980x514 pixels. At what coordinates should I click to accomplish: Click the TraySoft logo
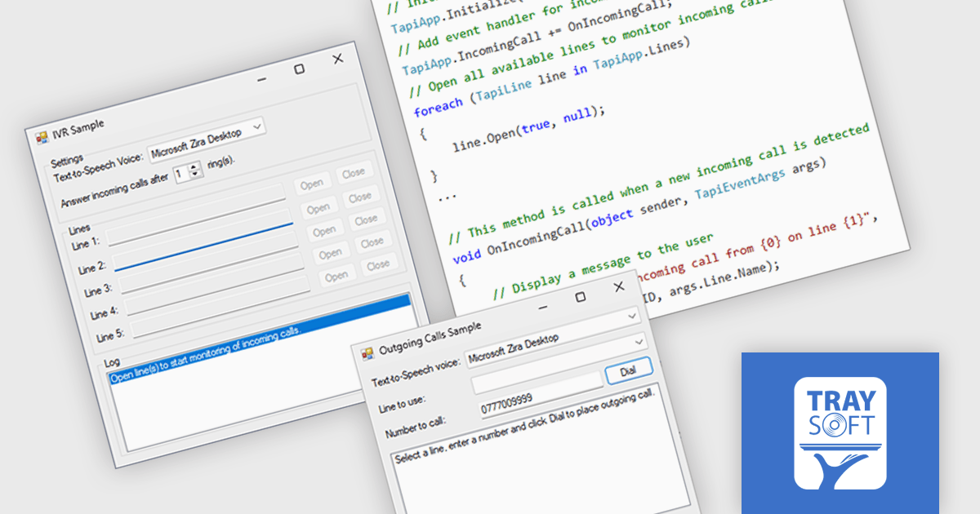click(x=840, y=433)
